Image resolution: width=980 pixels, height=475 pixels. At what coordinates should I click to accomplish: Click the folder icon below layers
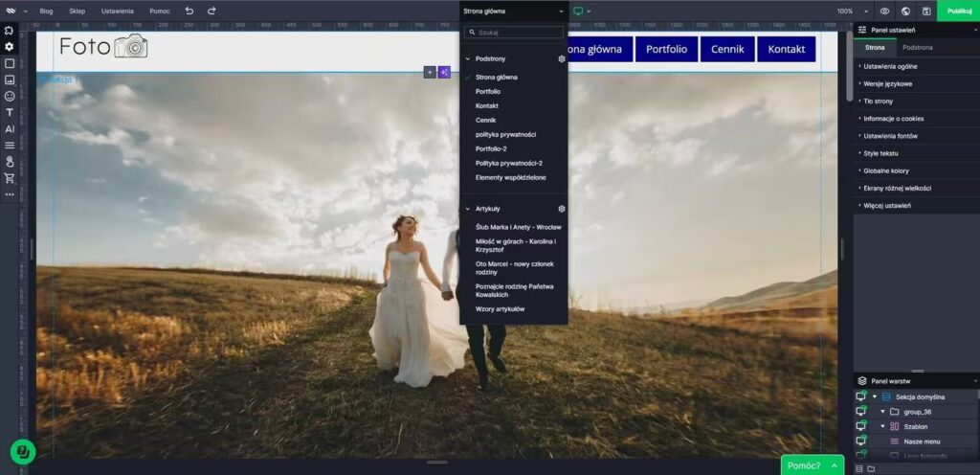[x=871, y=468]
